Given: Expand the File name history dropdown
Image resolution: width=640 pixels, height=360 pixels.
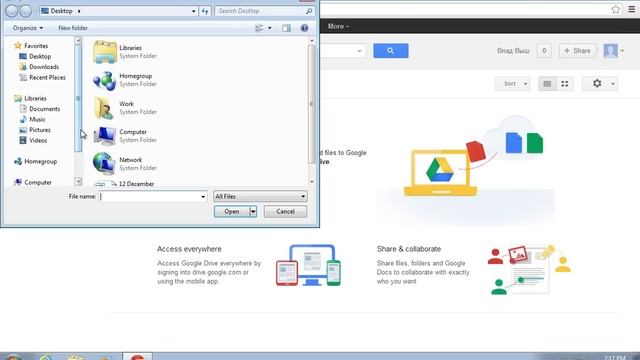Looking at the screenshot, I should [x=203, y=196].
